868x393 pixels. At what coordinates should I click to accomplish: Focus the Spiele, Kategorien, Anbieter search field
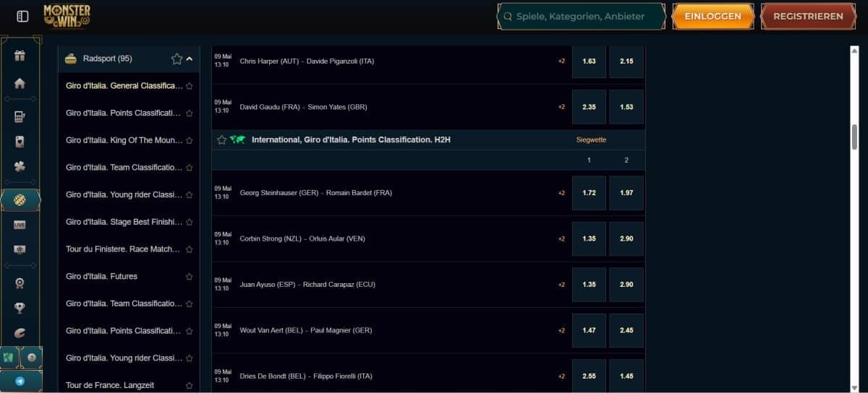[582, 16]
